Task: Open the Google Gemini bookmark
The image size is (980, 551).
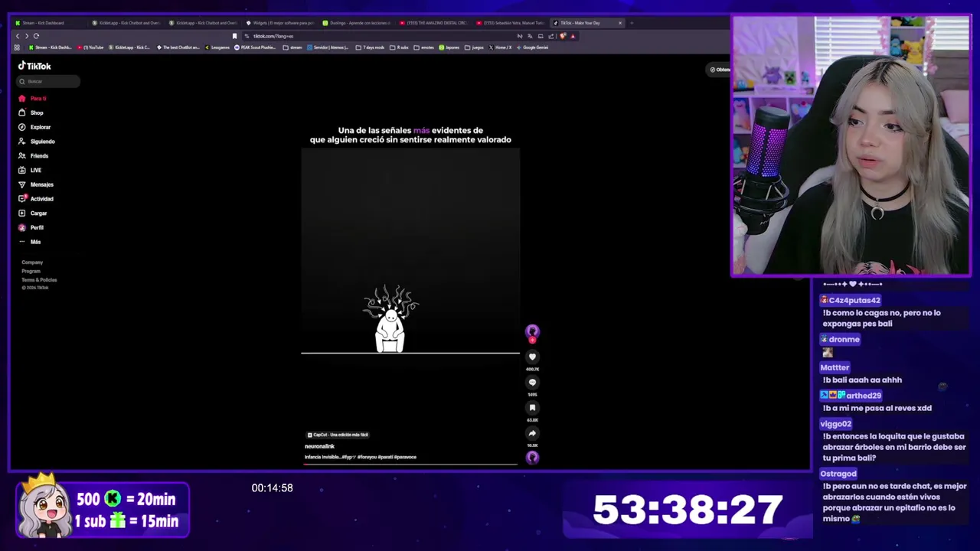Action: [x=532, y=47]
